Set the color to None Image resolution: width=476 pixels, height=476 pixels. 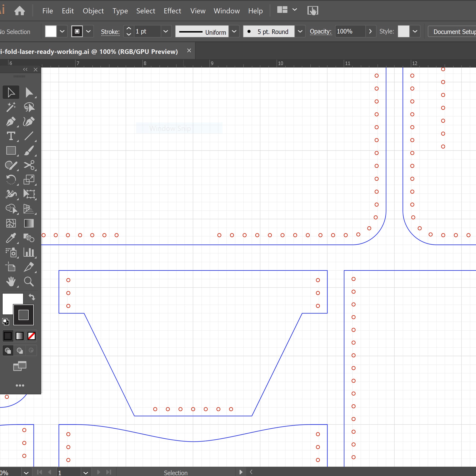point(32,336)
